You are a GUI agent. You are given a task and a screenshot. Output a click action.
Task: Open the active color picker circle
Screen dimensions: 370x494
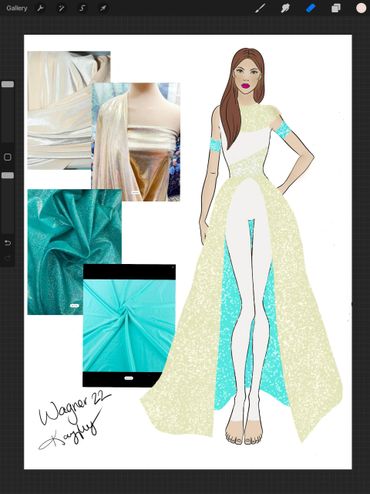tap(361, 8)
